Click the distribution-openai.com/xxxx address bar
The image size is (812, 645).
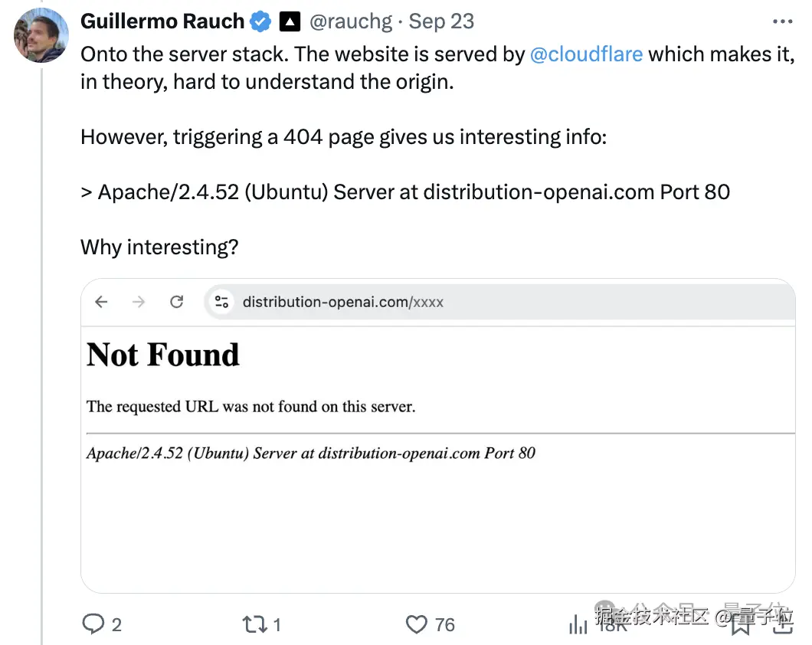500,302
